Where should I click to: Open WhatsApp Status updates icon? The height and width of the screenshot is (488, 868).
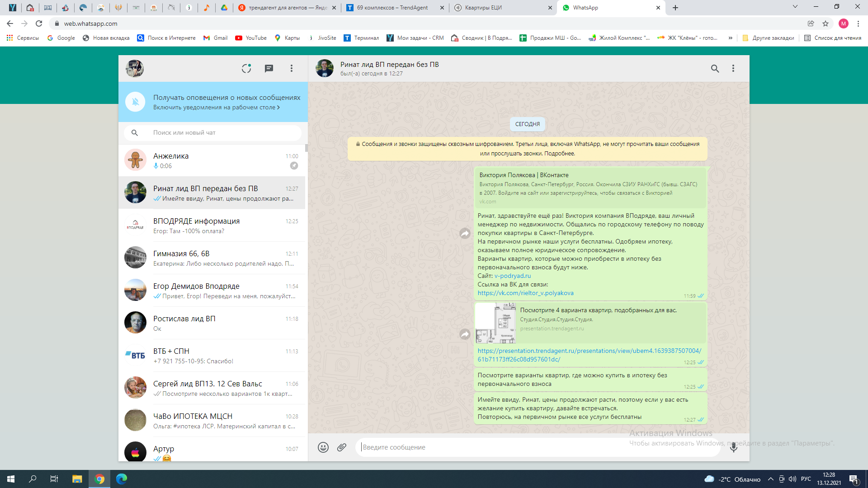(246, 68)
